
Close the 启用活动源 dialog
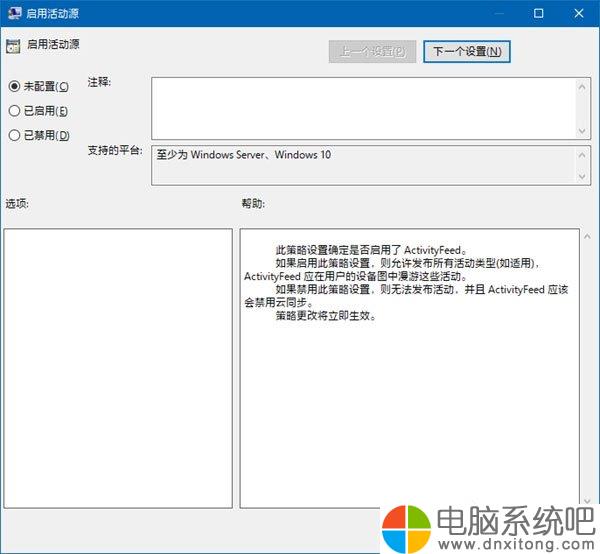click(579, 13)
